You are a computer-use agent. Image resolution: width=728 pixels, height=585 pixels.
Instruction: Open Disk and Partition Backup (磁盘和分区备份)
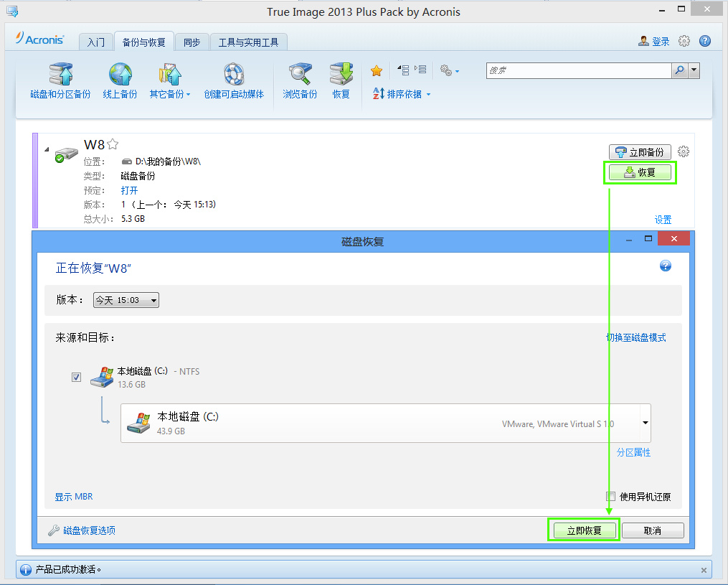tap(60, 81)
